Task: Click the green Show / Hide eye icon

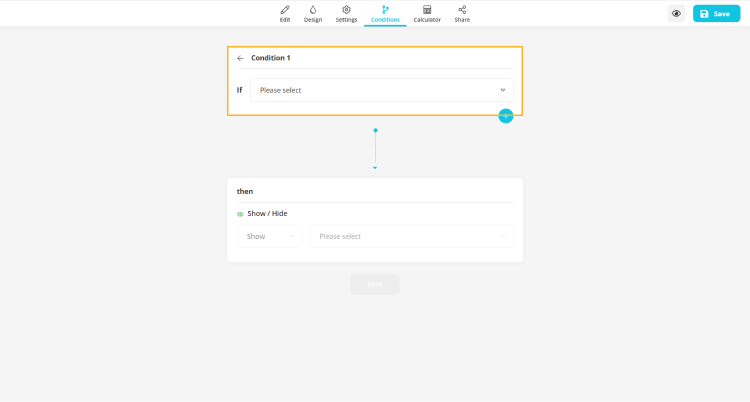Action: (x=240, y=214)
